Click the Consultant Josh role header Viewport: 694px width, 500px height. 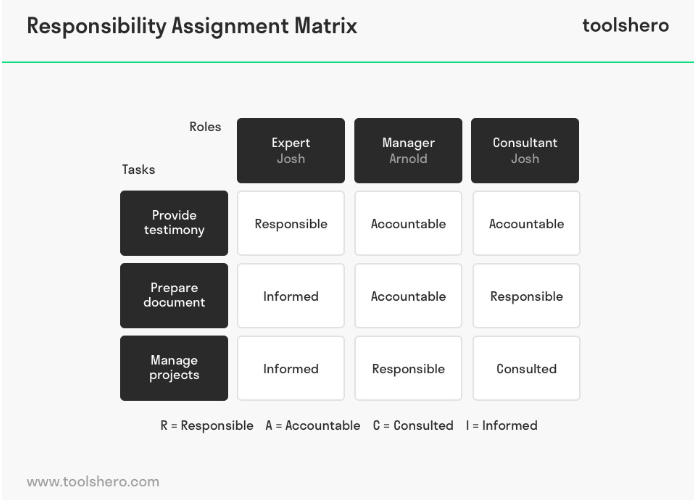click(525, 150)
